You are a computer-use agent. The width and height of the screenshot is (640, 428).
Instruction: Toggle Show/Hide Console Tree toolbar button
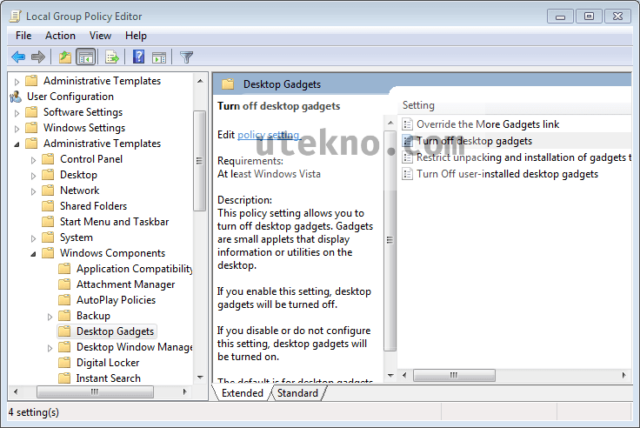86,57
